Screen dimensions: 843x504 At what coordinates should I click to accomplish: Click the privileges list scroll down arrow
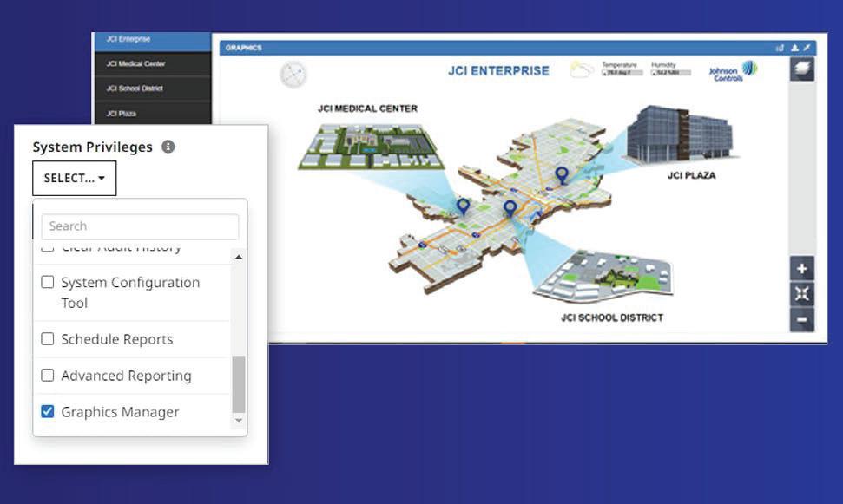pos(239,420)
